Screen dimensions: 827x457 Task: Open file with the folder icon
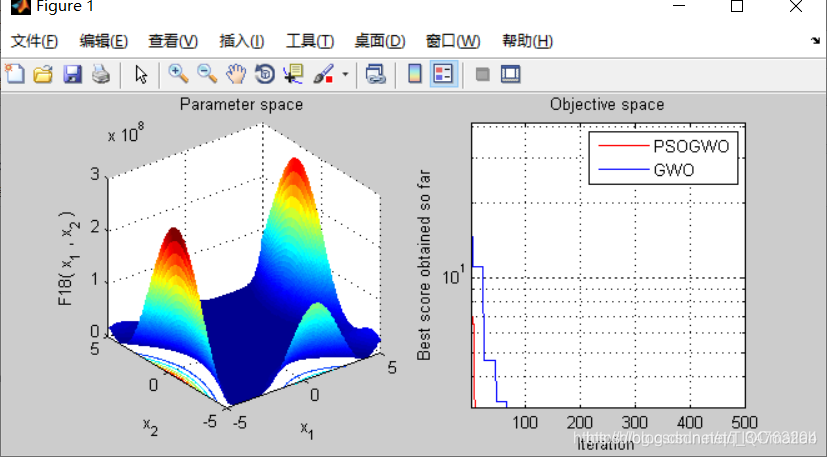pos(43,74)
